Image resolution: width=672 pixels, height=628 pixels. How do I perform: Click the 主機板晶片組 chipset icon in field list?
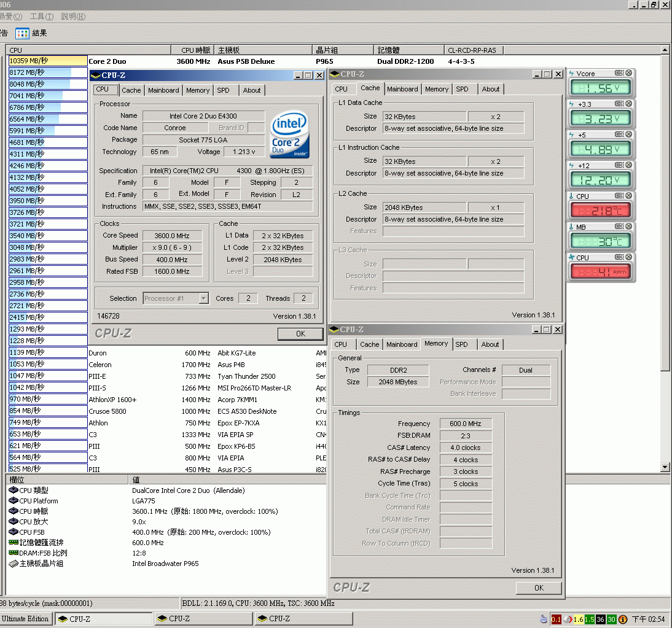[x=14, y=564]
